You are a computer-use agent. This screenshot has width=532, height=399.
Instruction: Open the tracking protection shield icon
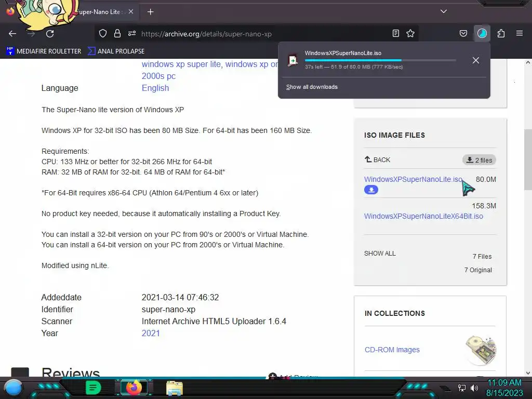pyautogui.click(x=103, y=33)
